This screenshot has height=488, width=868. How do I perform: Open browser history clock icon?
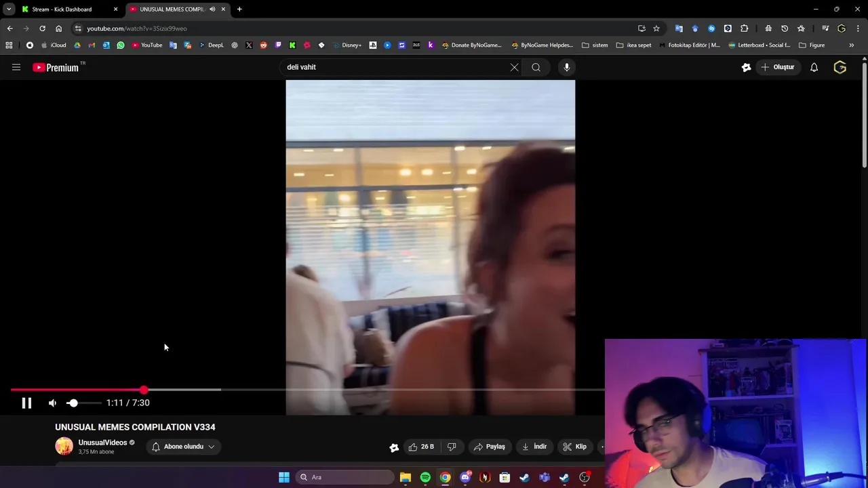(x=785, y=28)
